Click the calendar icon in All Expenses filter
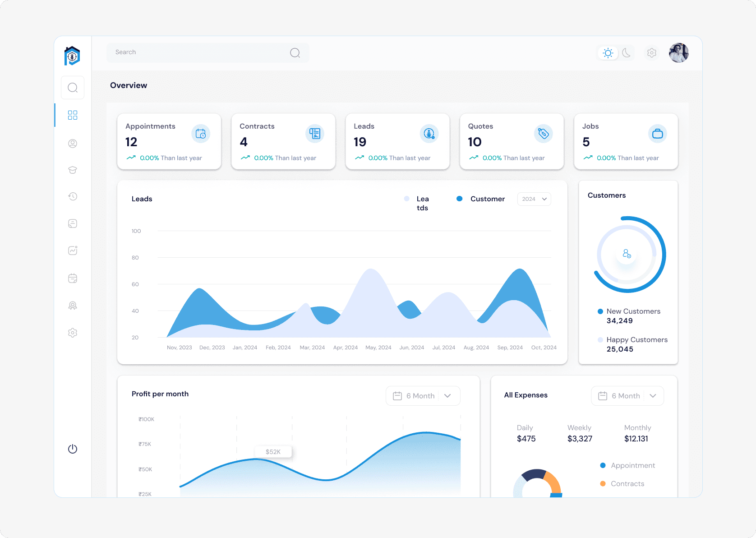 603,396
